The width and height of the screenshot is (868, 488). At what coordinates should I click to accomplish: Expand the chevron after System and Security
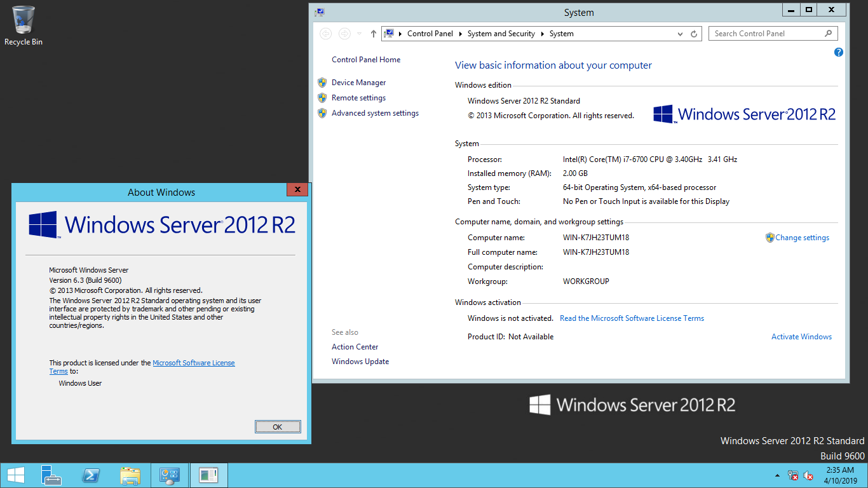tap(543, 34)
